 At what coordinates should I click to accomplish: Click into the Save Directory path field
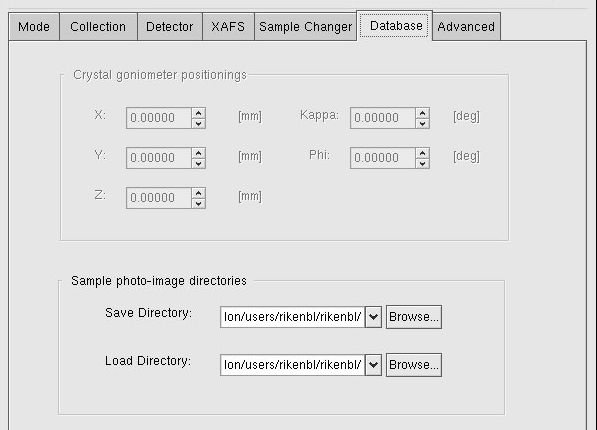coord(292,317)
